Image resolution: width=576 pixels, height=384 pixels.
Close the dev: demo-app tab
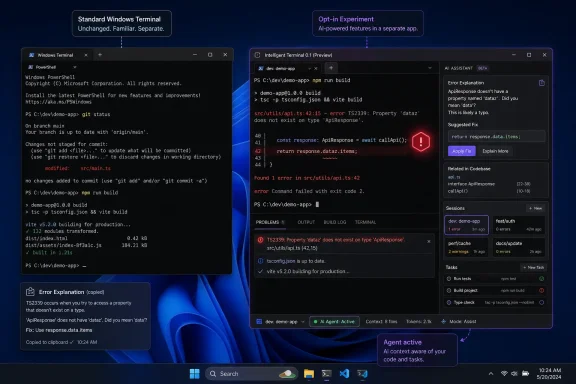(316, 68)
